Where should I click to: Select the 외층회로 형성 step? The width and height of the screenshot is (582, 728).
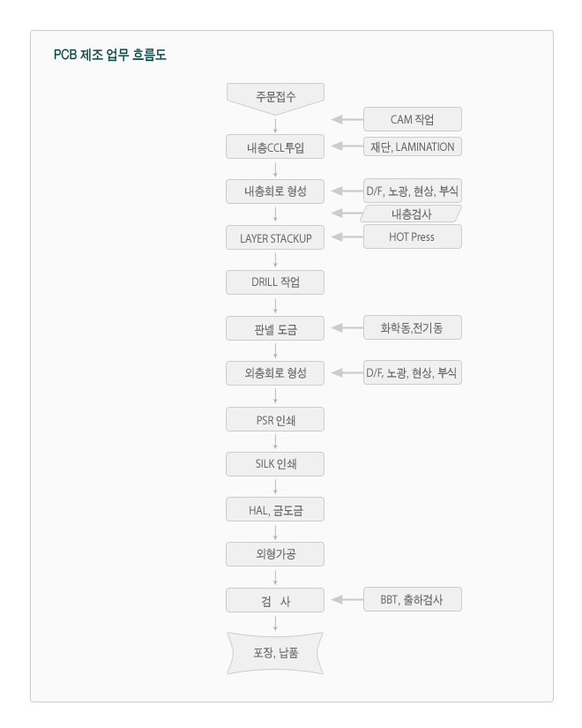point(275,372)
